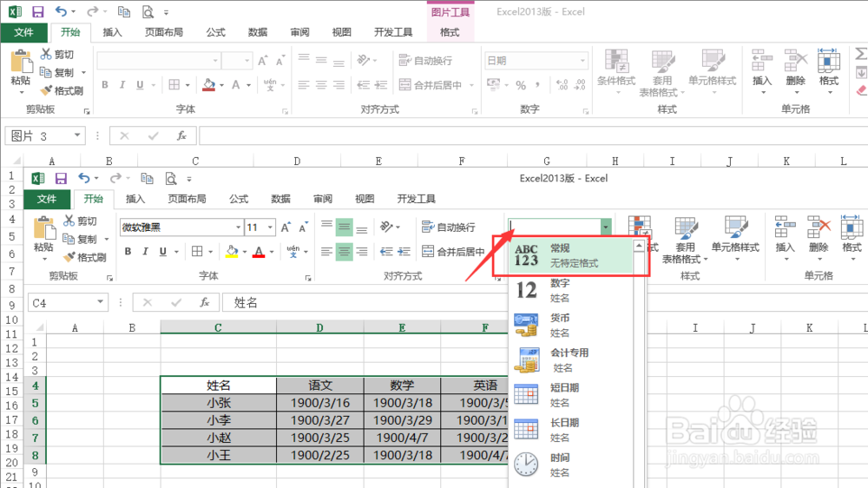The width and height of the screenshot is (868, 488).
Task: Toggle Italic in the main ribbon font group
Action: click(122, 85)
